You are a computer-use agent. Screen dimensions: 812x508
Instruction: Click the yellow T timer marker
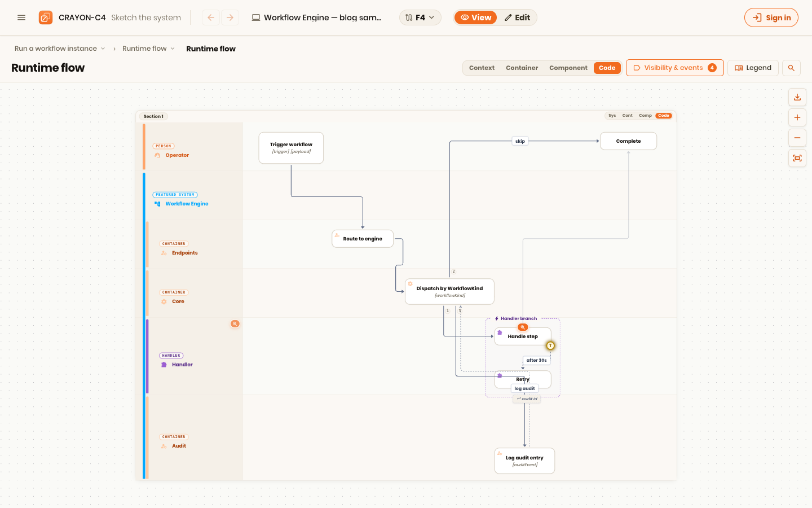pyautogui.click(x=550, y=345)
